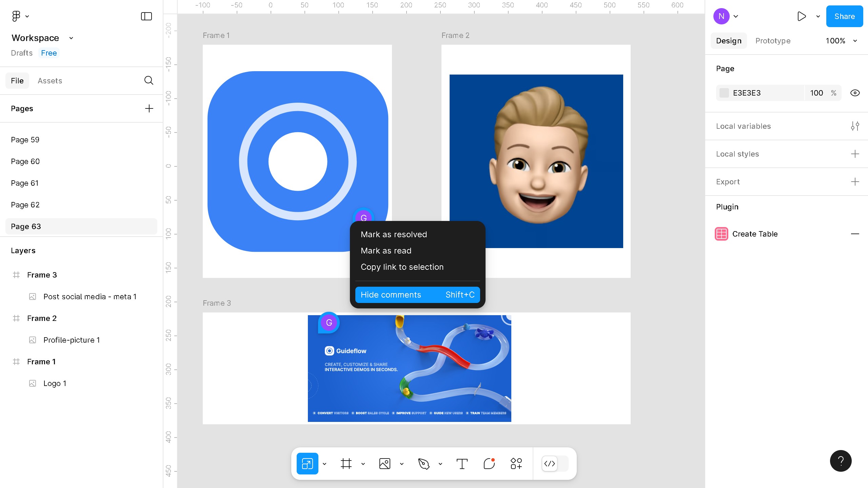Image resolution: width=868 pixels, height=488 pixels.
Task: Toggle page background visibility eye
Action: point(855,93)
